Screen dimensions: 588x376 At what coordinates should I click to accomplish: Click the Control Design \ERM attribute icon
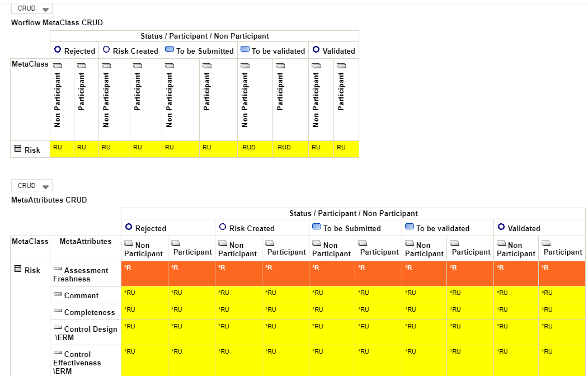coord(58,328)
